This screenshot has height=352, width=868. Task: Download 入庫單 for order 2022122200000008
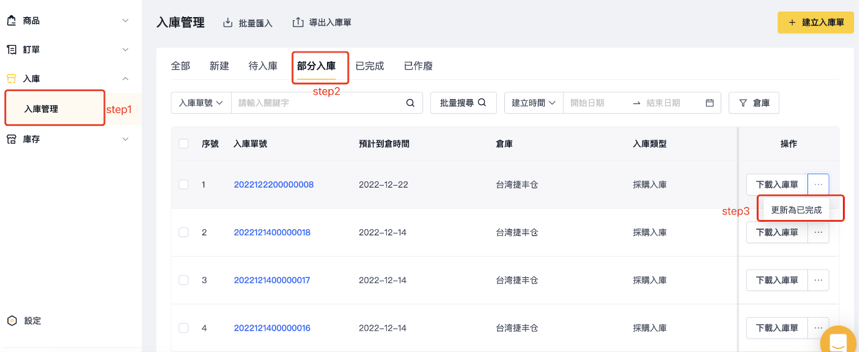(x=777, y=185)
